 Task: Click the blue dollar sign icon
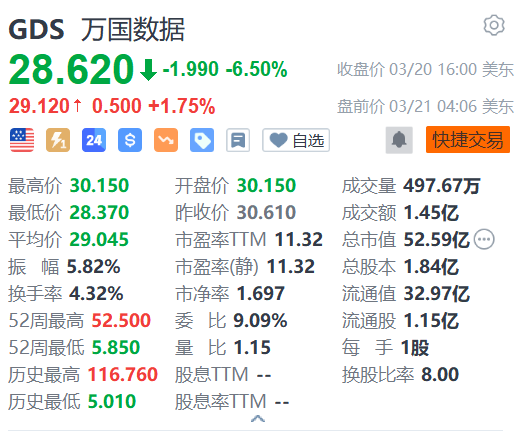pos(130,140)
